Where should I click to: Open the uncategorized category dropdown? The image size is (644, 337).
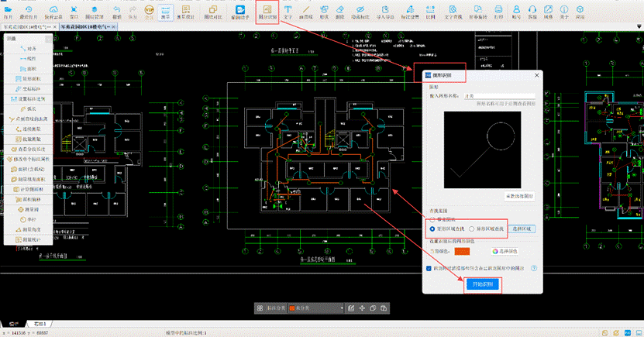pos(316,308)
